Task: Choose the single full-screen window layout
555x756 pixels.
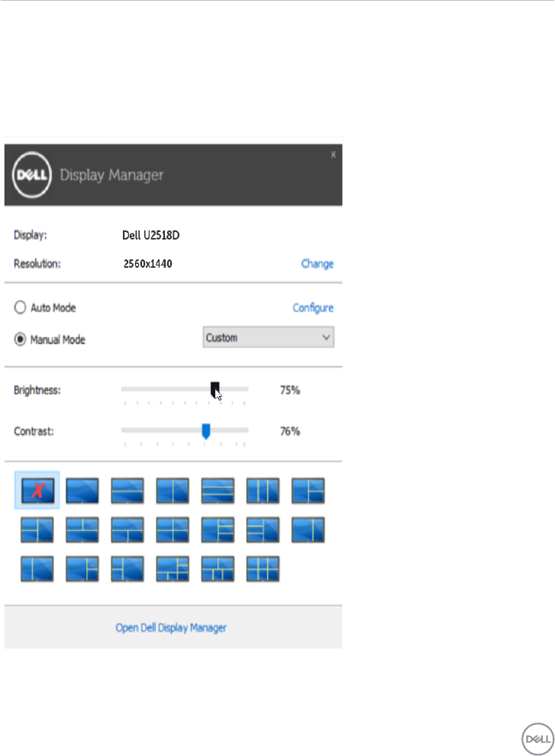Action: click(x=82, y=491)
